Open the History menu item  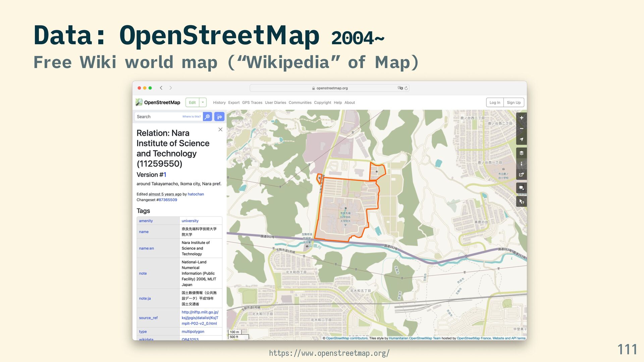[x=219, y=103]
